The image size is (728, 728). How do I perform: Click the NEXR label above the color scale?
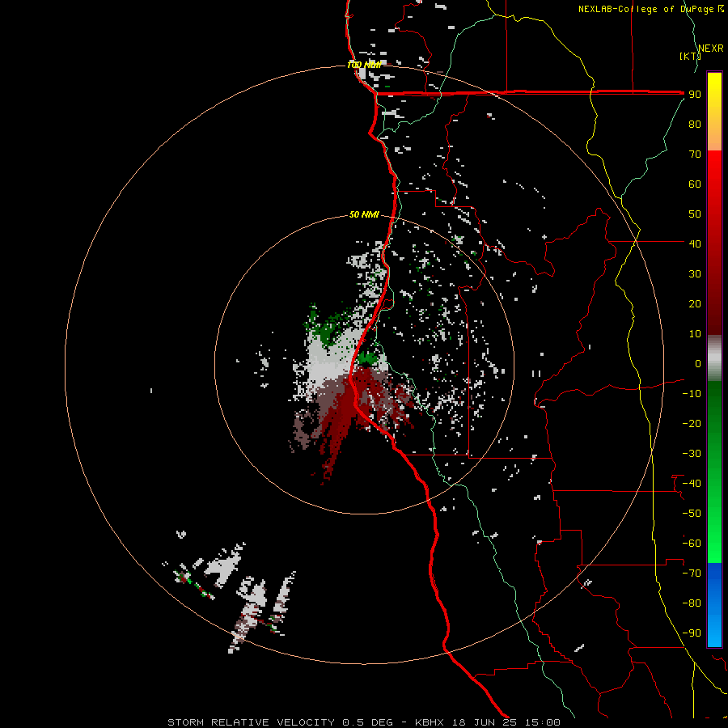coord(711,49)
